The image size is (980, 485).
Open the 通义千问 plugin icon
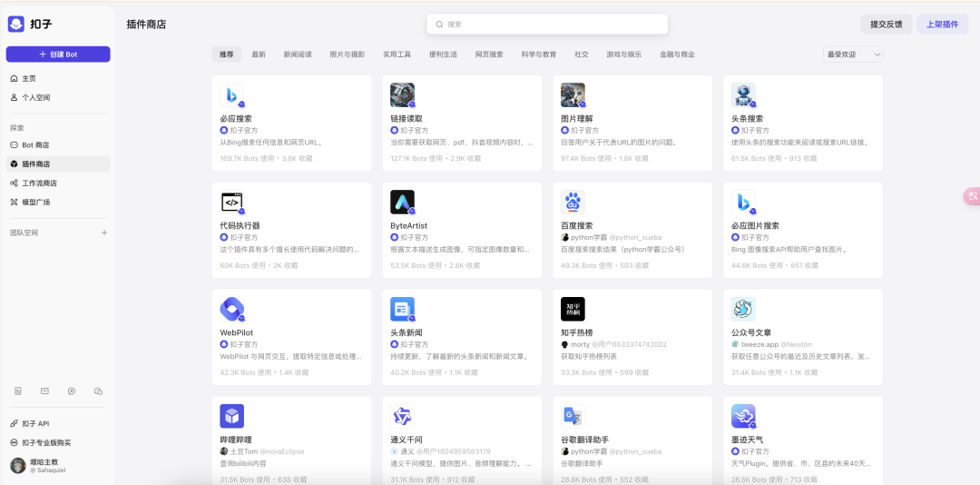pos(403,416)
